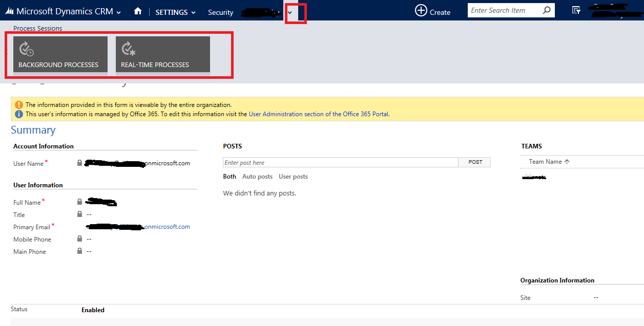The height and width of the screenshot is (326, 644).
Task: Click the Create plus icon
Action: (x=421, y=10)
